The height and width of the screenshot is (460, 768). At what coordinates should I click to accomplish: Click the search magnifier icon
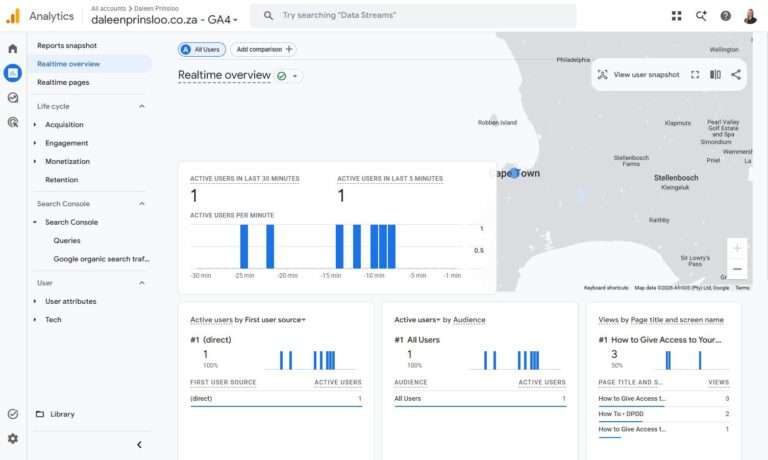[268, 16]
